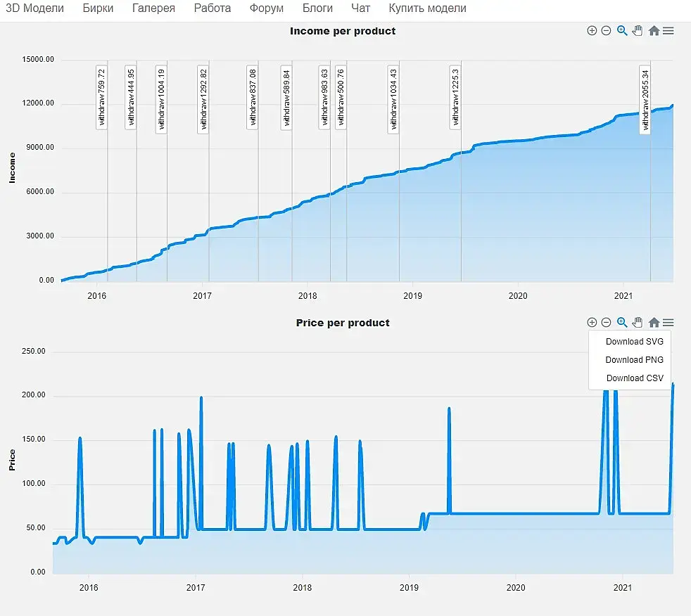Choose Download CSV from chart menu
The width and height of the screenshot is (691, 616).
[635, 378]
